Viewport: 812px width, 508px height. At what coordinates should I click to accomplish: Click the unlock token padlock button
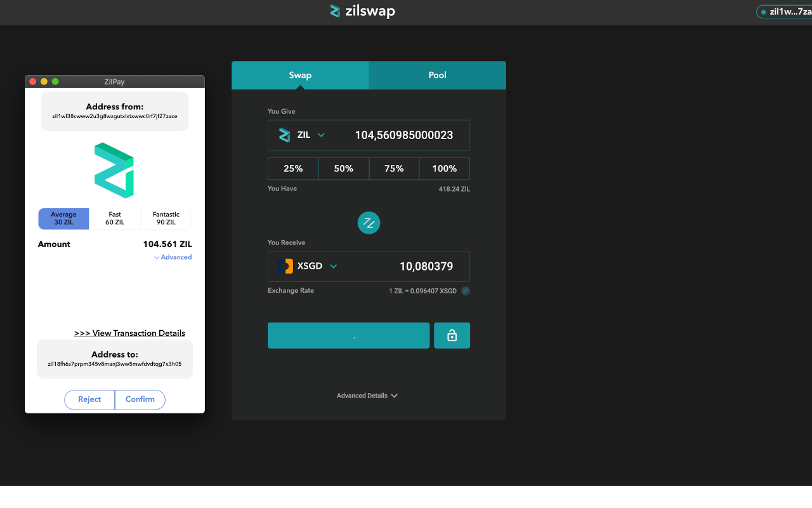point(452,335)
